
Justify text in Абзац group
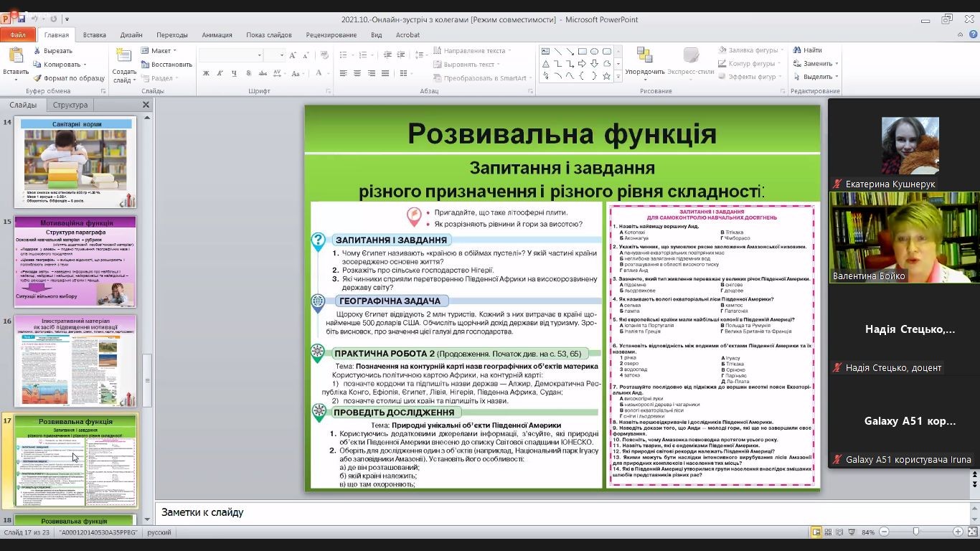tap(384, 73)
